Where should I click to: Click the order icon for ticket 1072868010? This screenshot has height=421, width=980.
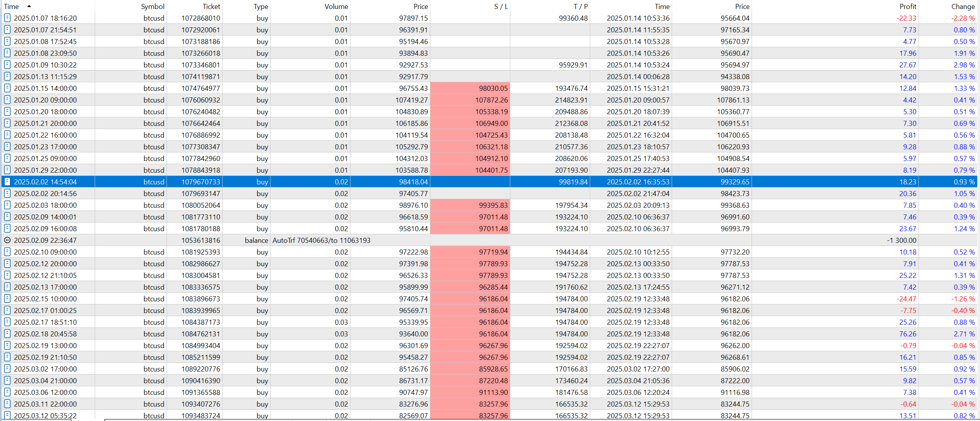7,18
